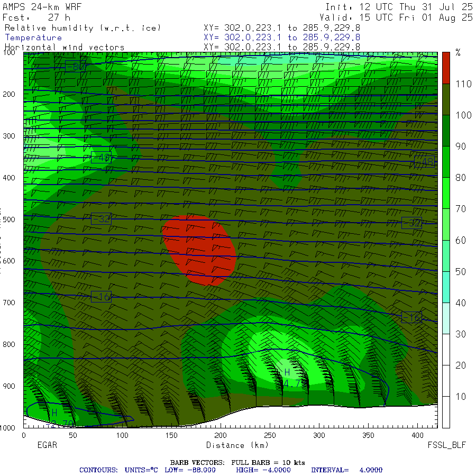This screenshot has height=476, width=476.
Task: Select the bright green colorbar segment between 70 and 80
Action: (x=446, y=193)
